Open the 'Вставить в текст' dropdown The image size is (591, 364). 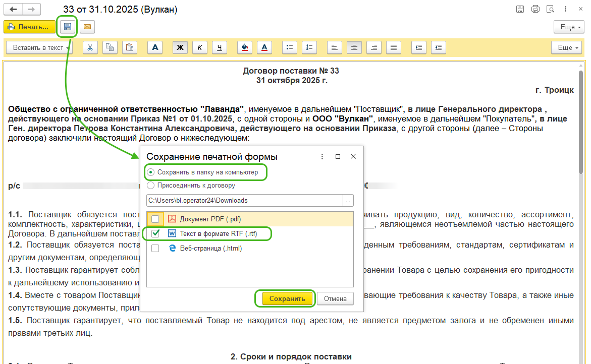coord(39,47)
